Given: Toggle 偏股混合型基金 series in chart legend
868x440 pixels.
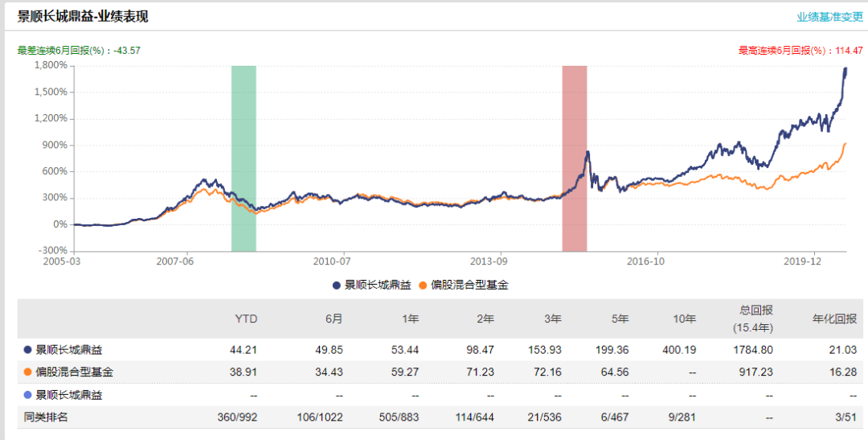Looking at the screenshot, I should (464, 286).
